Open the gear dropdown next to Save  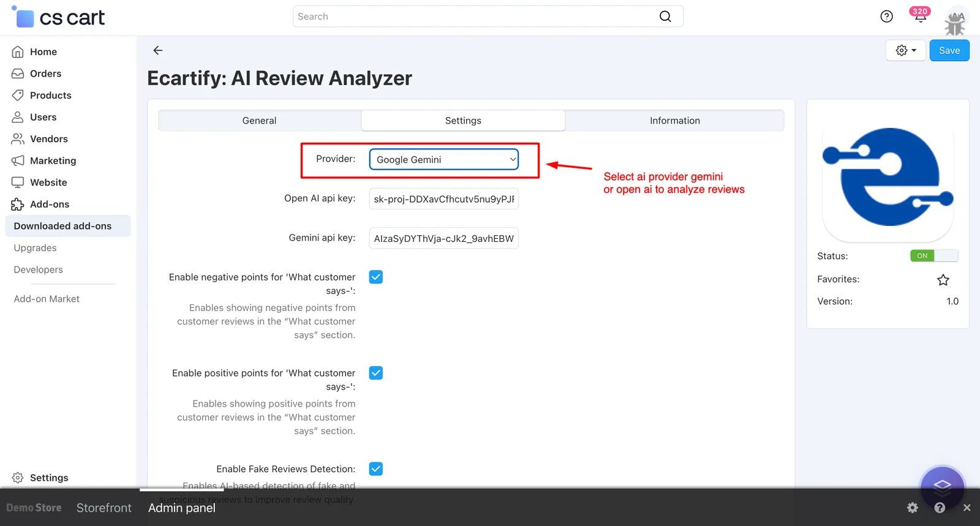[906, 50]
